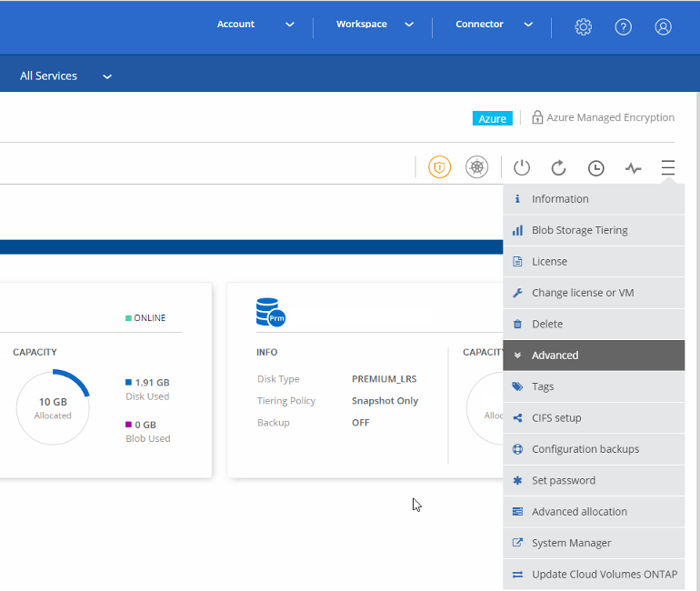Click the orange shield security icon
The image size is (700, 591).
click(440, 167)
